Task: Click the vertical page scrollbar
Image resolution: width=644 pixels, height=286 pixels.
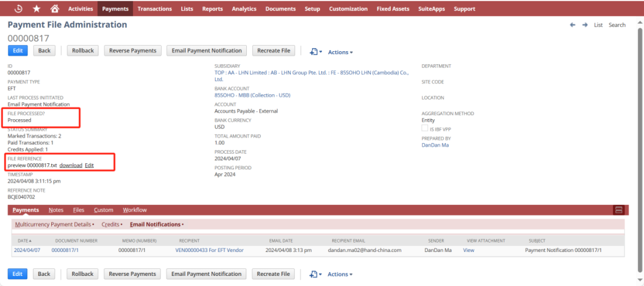Action: [639, 150]
